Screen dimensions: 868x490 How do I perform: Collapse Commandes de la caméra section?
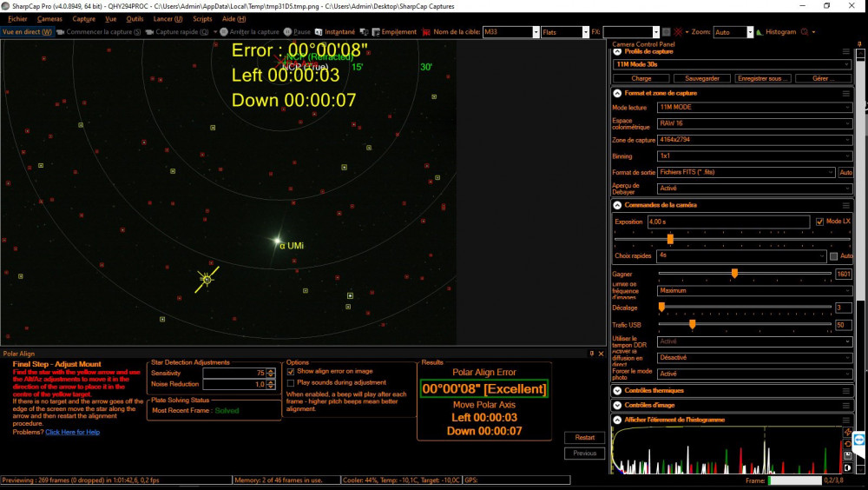click(x=617, y=205)
